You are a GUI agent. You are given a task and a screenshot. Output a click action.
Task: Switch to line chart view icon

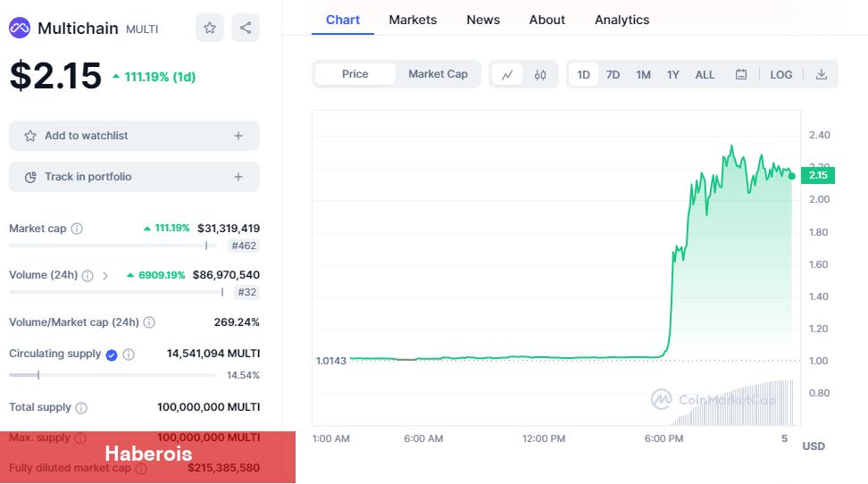pos(507,75)
